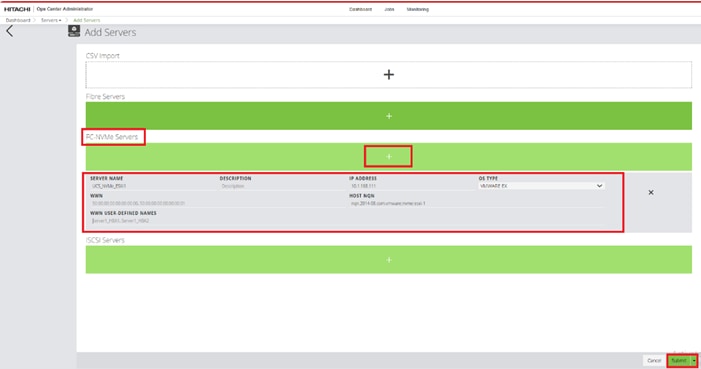Submit the new server
The image size is (701, 369).
pyautogui.click(x=679, y=361)
